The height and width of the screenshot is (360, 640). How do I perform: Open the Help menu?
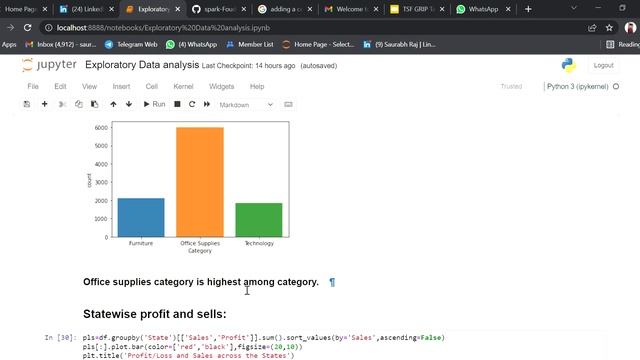click(x=257, y=87)
